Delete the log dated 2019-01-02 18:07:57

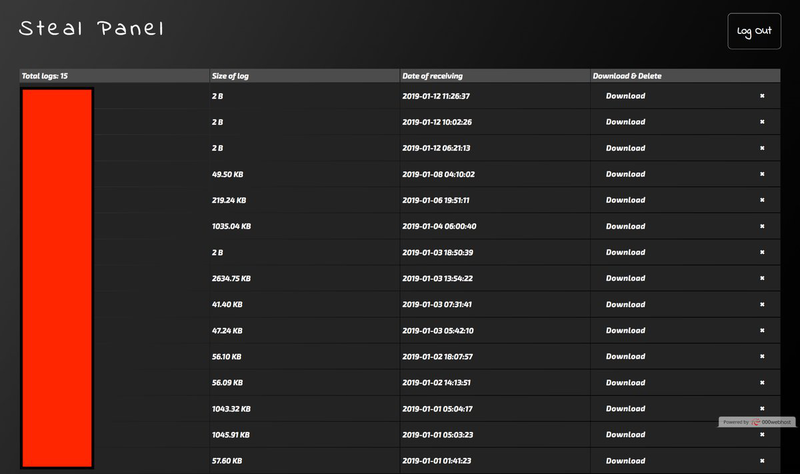coord(762,356)
